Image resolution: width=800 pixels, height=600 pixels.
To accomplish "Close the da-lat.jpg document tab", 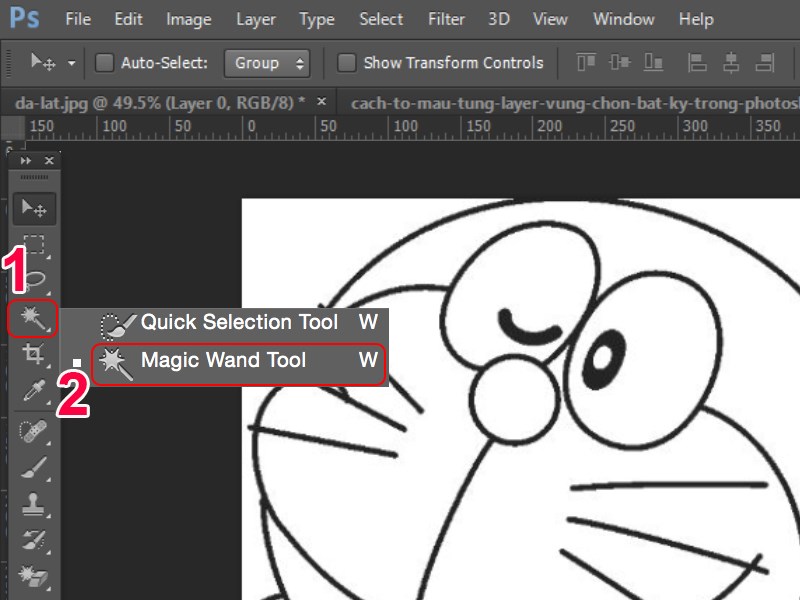I will (321, 102).
